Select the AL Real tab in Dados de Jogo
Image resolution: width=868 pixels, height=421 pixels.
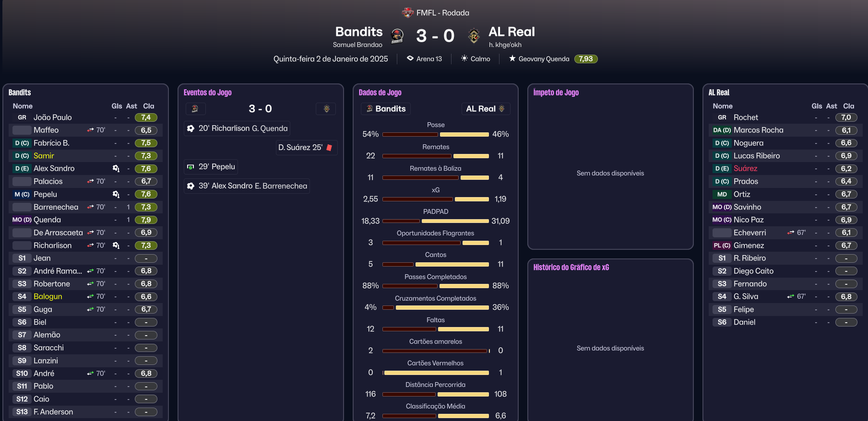click(x=485, y=109)
